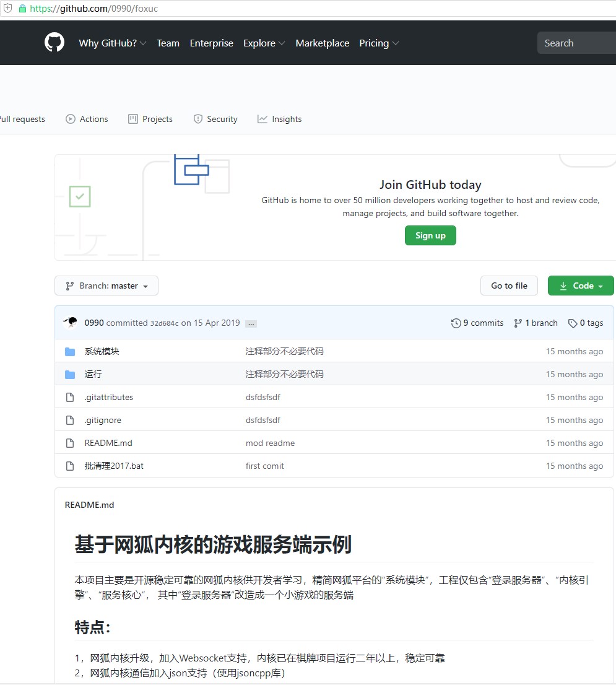Click the Go to file button
616x685 pixels.
coord(509,286)
